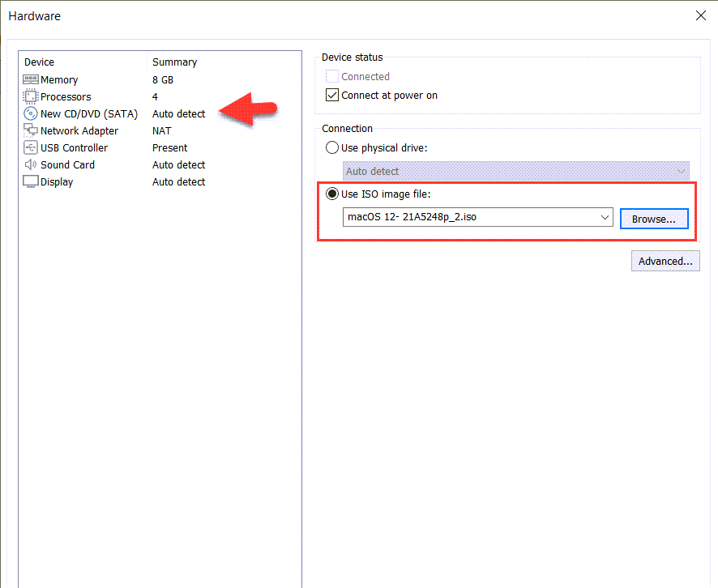Uncheck Connect at power on
The image size is (718, 588).
pos(332,95)
